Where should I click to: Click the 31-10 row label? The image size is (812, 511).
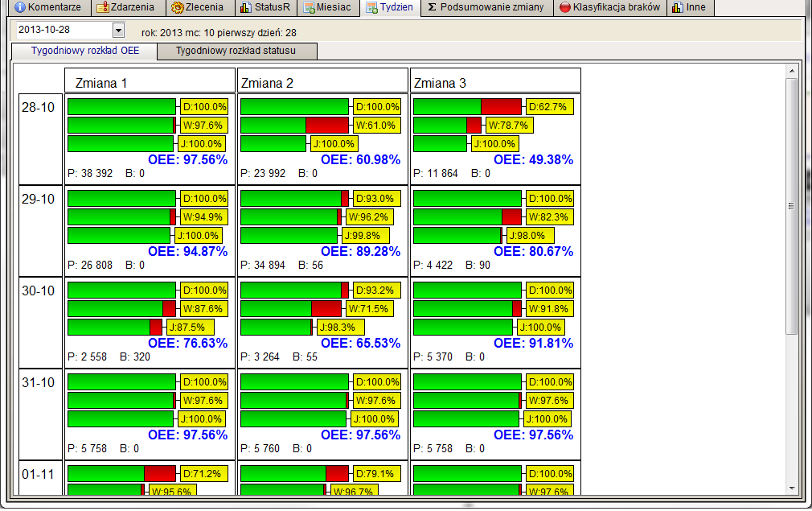(39, 382)
